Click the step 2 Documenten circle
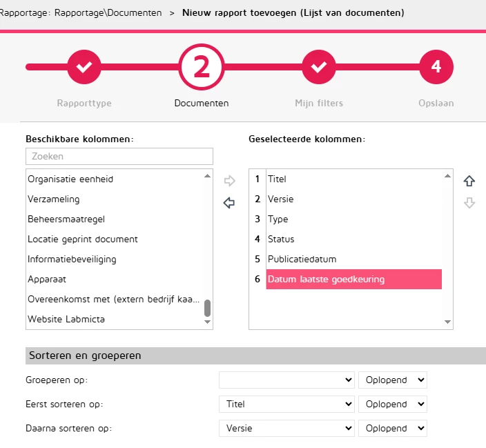 pos(202,67)
